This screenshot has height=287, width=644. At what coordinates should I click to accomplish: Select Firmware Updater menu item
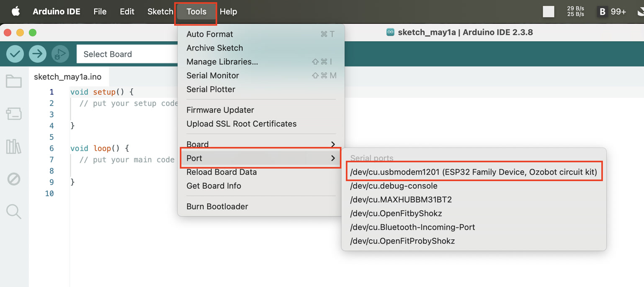pos(261,110)
